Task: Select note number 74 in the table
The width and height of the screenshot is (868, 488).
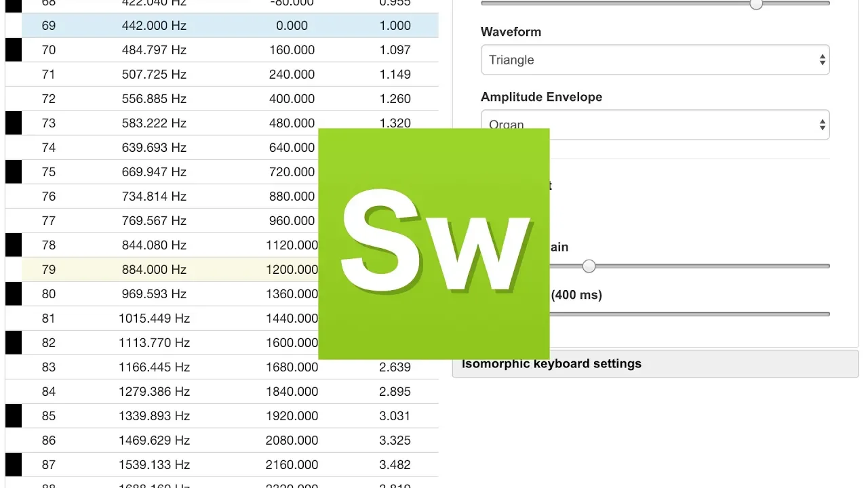Action: point(49,148)
